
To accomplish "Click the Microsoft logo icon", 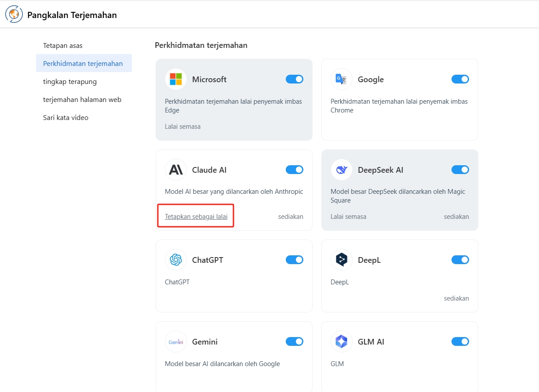I will (176, 79).
